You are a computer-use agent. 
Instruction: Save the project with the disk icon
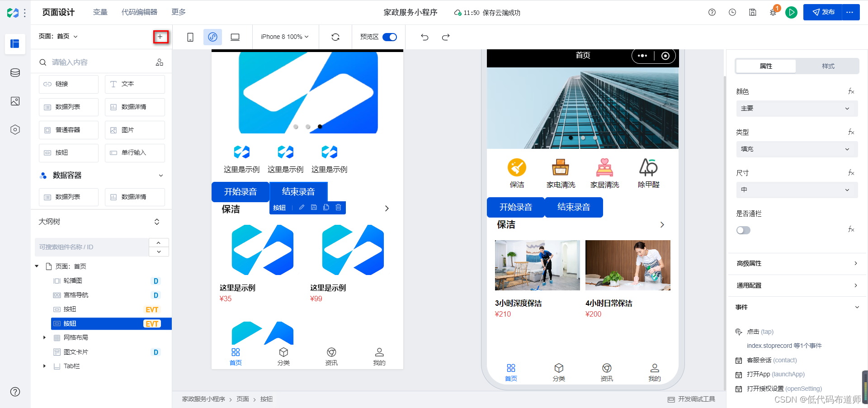pyautogui.click(x=753, y=12)
